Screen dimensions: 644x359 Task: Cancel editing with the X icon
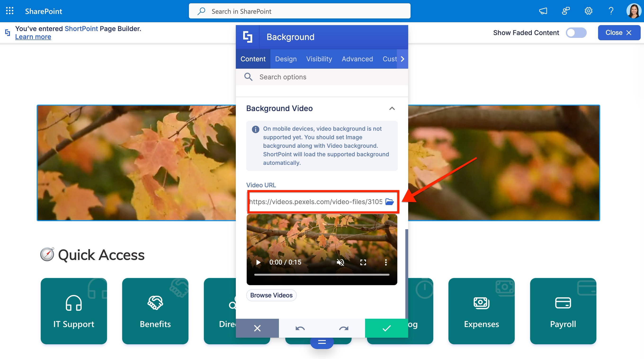coord(257,328)
